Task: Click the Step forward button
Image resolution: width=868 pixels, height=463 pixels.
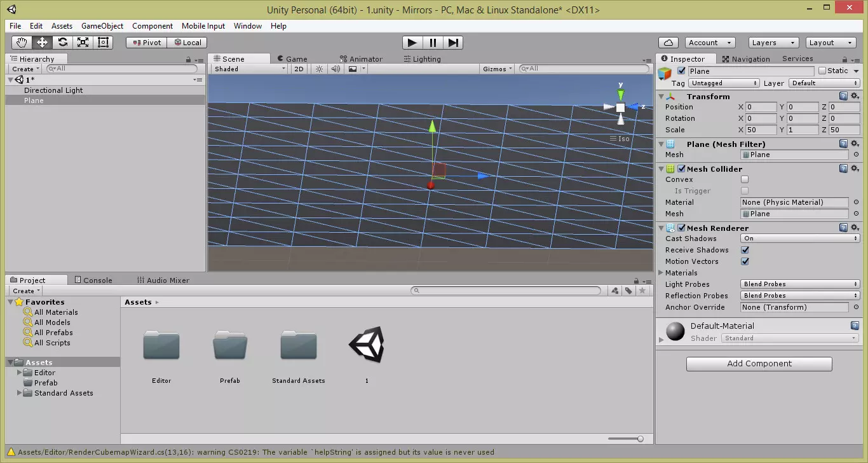Action: click(453, 43)
